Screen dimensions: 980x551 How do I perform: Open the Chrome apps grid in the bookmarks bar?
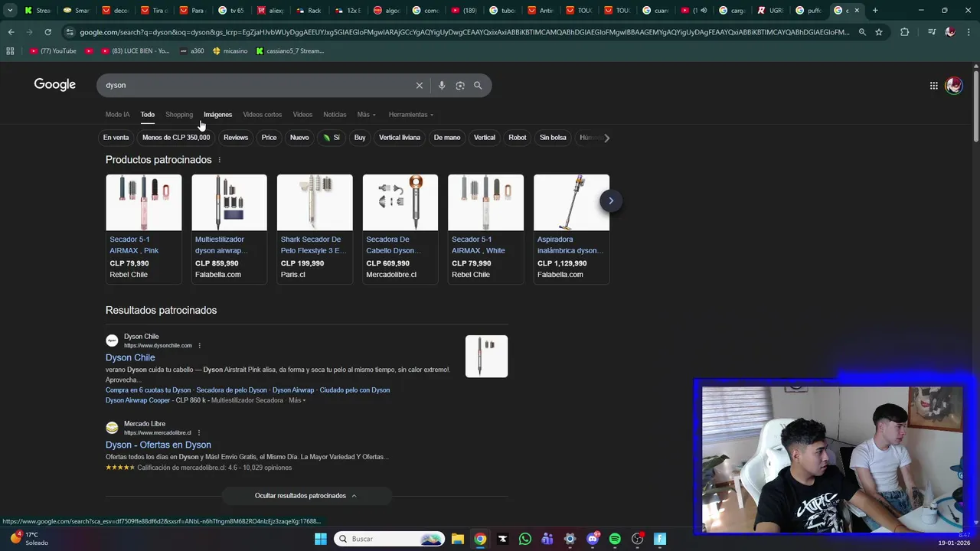point(10,51)
